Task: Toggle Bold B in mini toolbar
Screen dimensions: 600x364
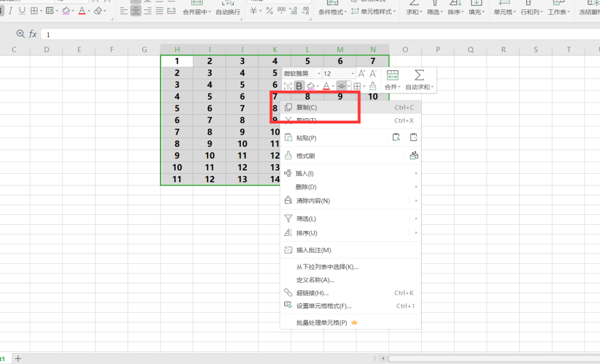Action: [299, 86]
